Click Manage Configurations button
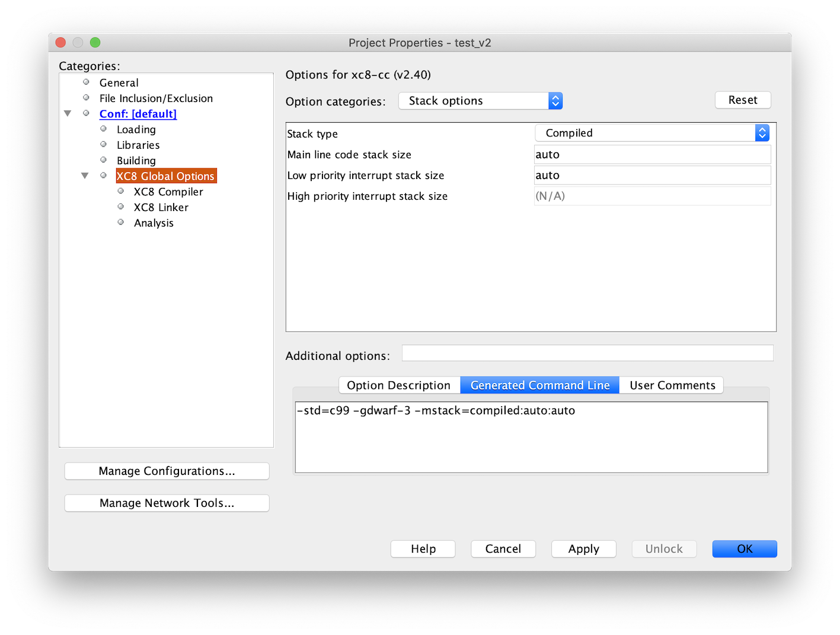 pos(167,471)
